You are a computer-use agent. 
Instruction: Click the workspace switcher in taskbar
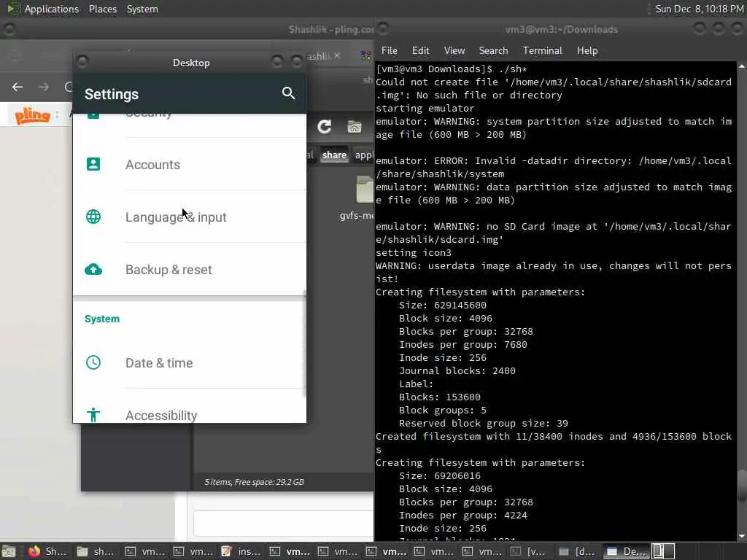click(663, 551)
